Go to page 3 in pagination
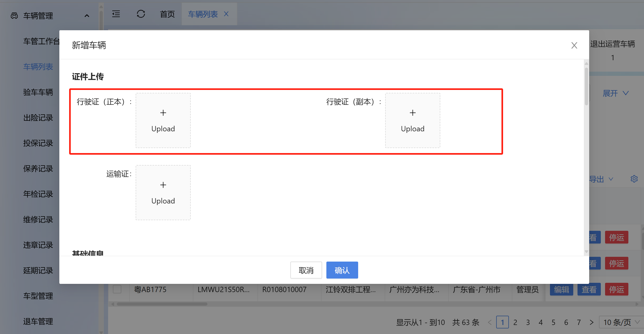 (x=528, y=322)
